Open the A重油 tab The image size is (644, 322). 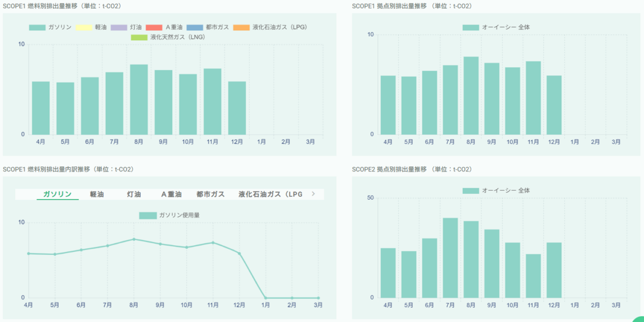(x=171, y=194)
